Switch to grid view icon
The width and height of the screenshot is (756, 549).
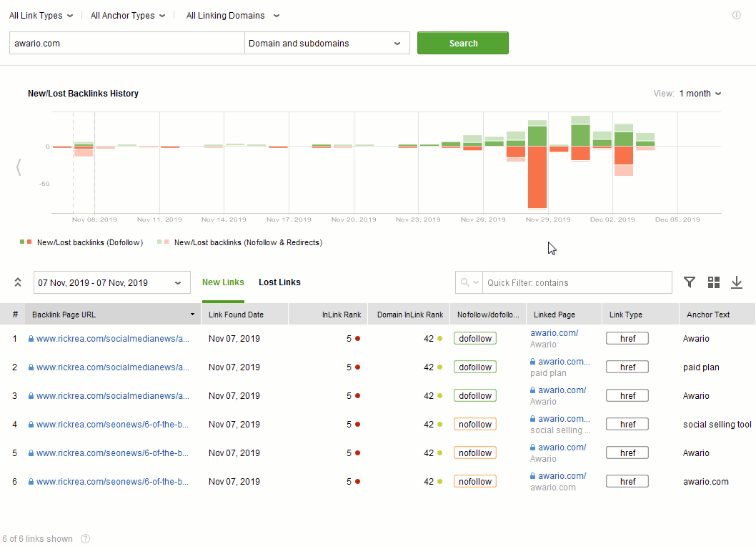714,282
